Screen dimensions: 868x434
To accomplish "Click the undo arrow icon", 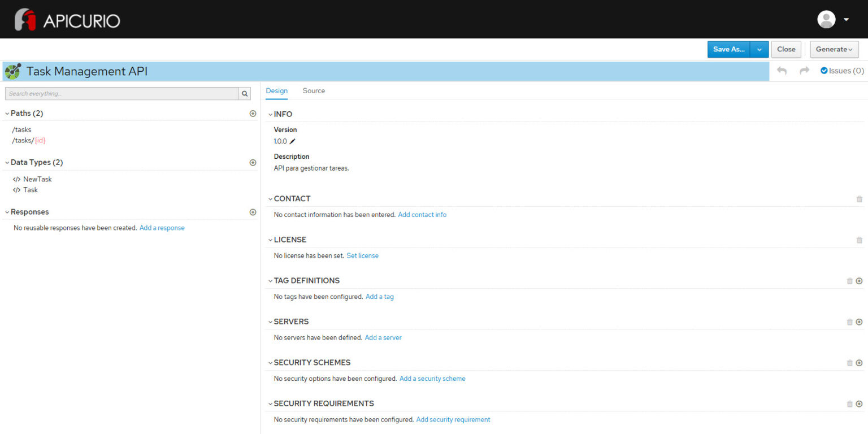I will tap(782, 71).
